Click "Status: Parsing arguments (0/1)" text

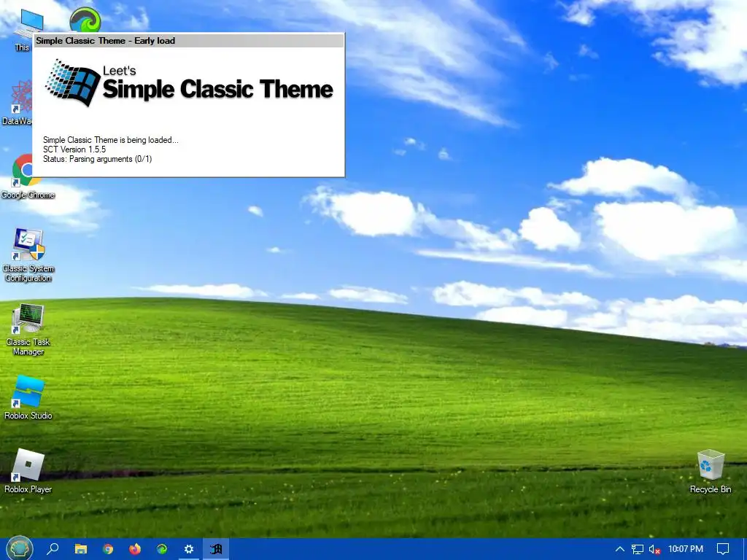click(97, 159)
